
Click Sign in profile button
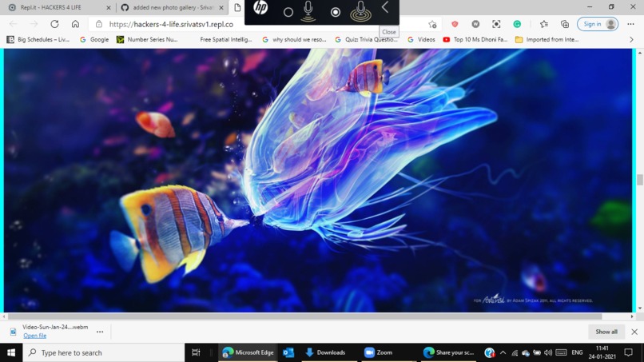598,24
